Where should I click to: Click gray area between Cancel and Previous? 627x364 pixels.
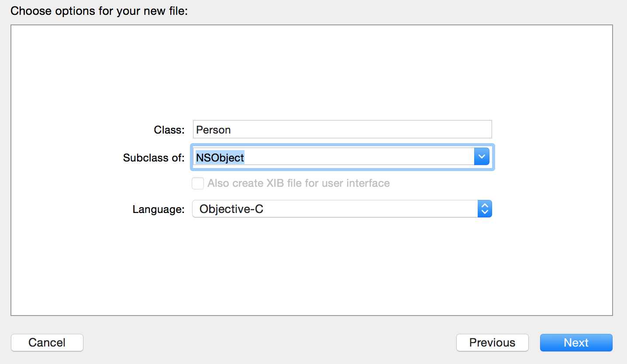(269, 343)
